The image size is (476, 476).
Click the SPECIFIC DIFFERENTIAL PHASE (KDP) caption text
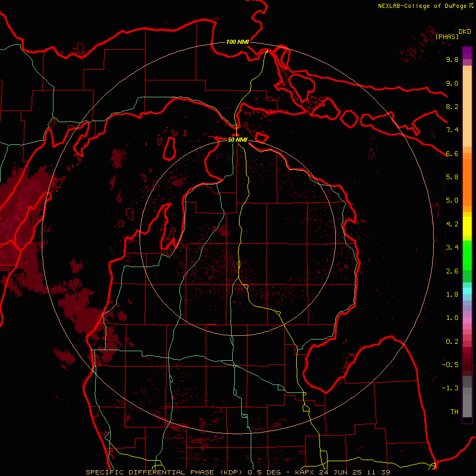[165, 472]
